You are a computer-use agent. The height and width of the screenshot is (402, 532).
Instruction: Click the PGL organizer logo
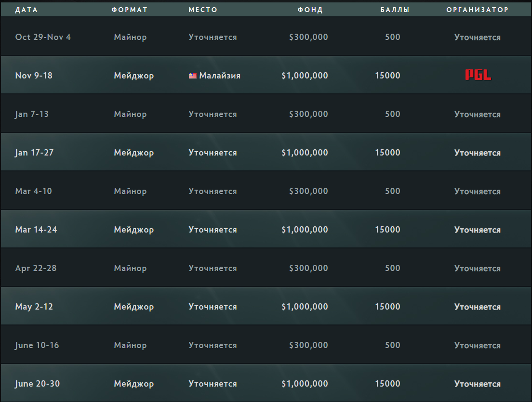[x=478, y=75]
